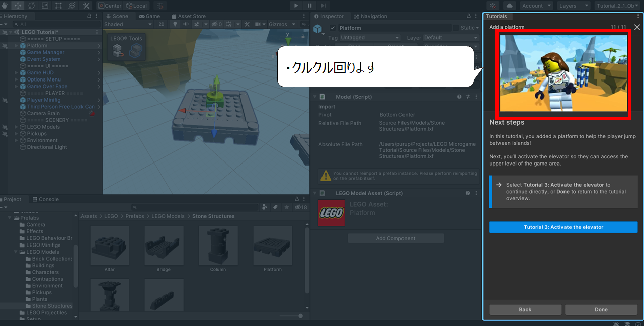Select the Bridge prefab thumbnail
The image size is (644, 326).
point(164,245)
